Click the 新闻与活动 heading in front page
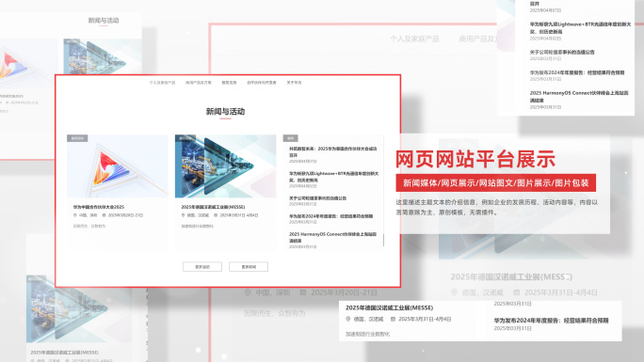The width and height of the screenshot is (644, 362). 225,112
